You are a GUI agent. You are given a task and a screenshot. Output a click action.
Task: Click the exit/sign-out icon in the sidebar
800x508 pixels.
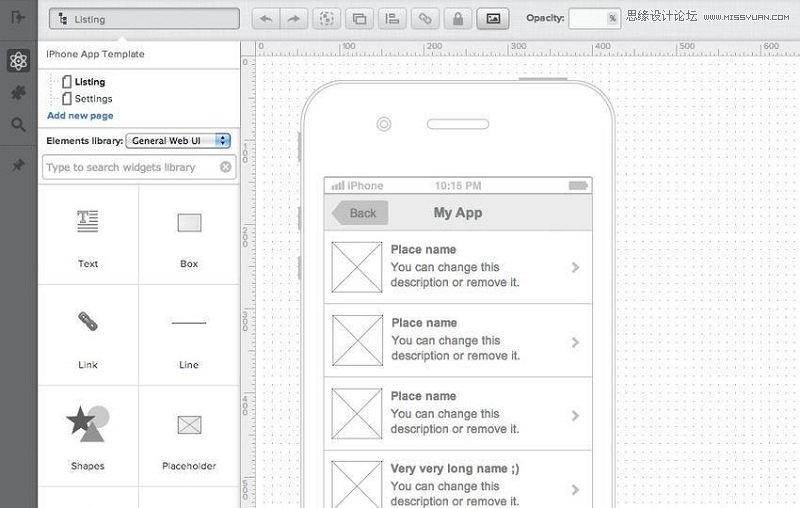click(18, 17)
